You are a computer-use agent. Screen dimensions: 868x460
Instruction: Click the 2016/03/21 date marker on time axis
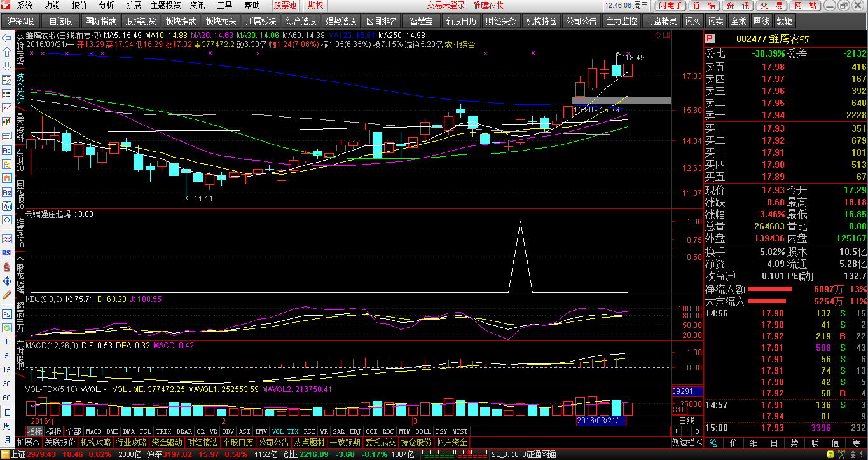click(x=601, y=421)
